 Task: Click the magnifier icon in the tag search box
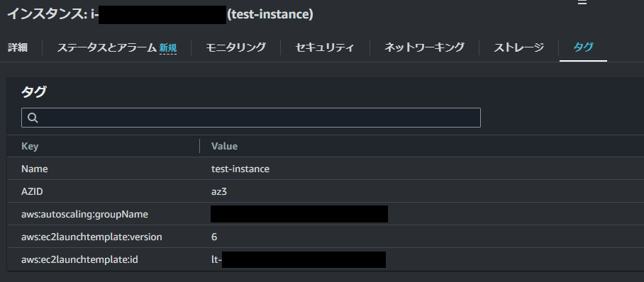[33, 118]
